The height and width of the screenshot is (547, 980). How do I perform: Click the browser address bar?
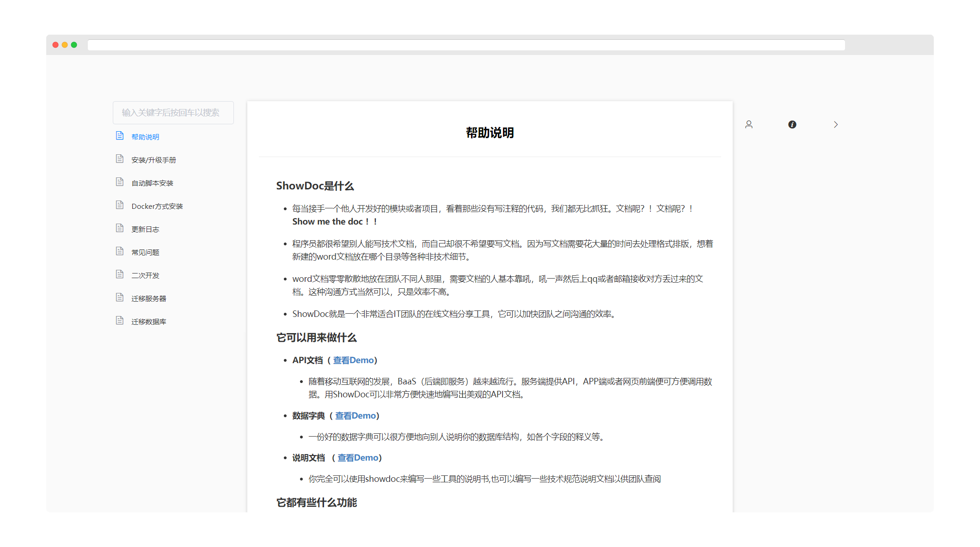coord(466,45)
